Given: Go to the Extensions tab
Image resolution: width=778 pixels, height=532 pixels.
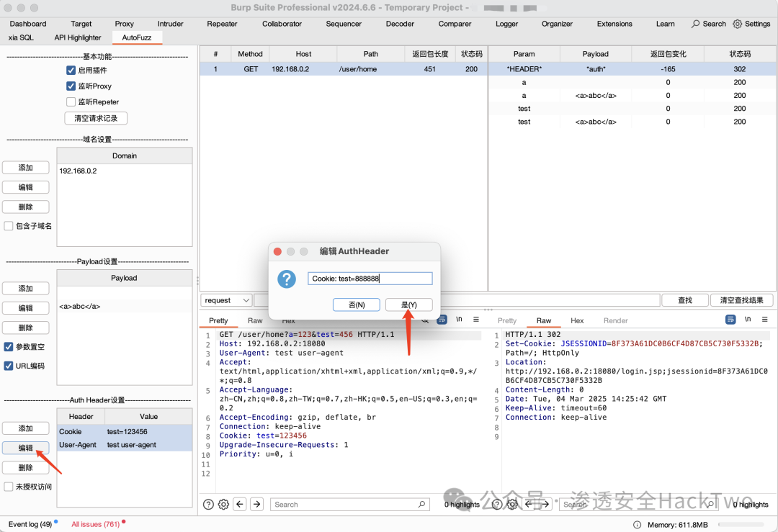Looking at the screenshot, I should (x=614, y=24).
